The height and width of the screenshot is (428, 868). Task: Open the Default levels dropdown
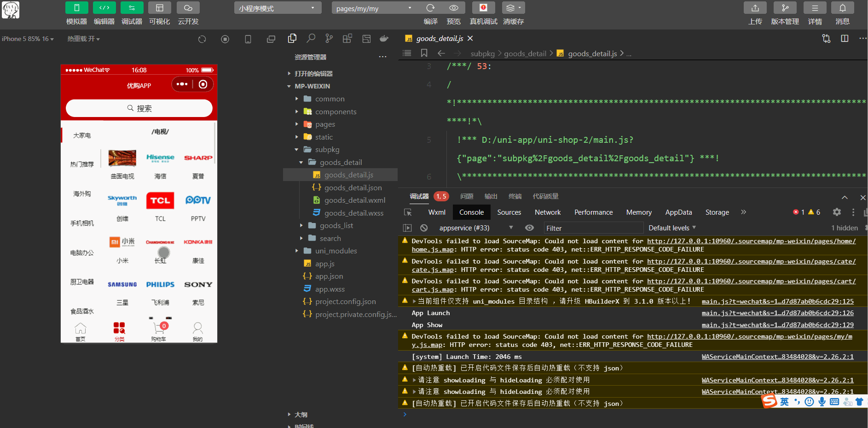coord(672,228)
